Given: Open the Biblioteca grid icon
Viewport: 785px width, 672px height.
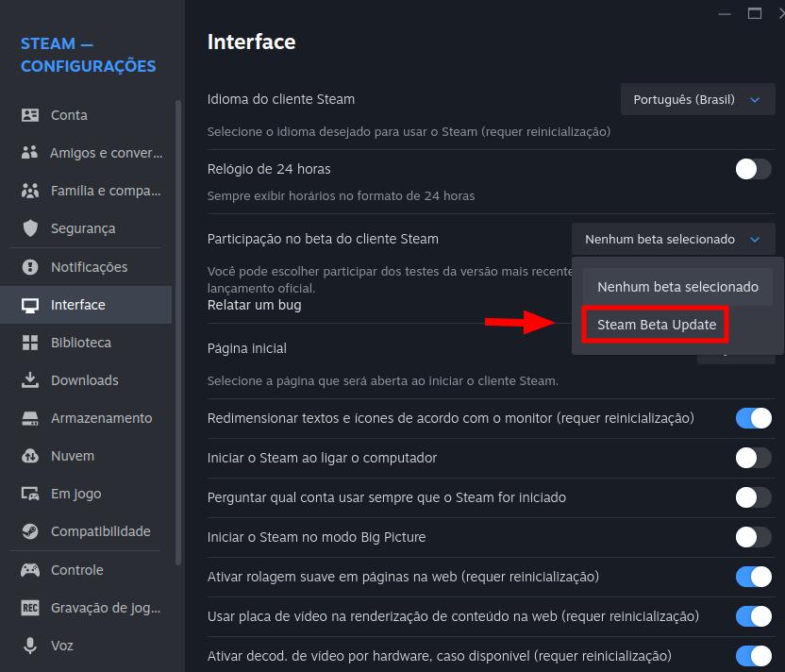Looking at the screenshot, I should click(30, 343).
